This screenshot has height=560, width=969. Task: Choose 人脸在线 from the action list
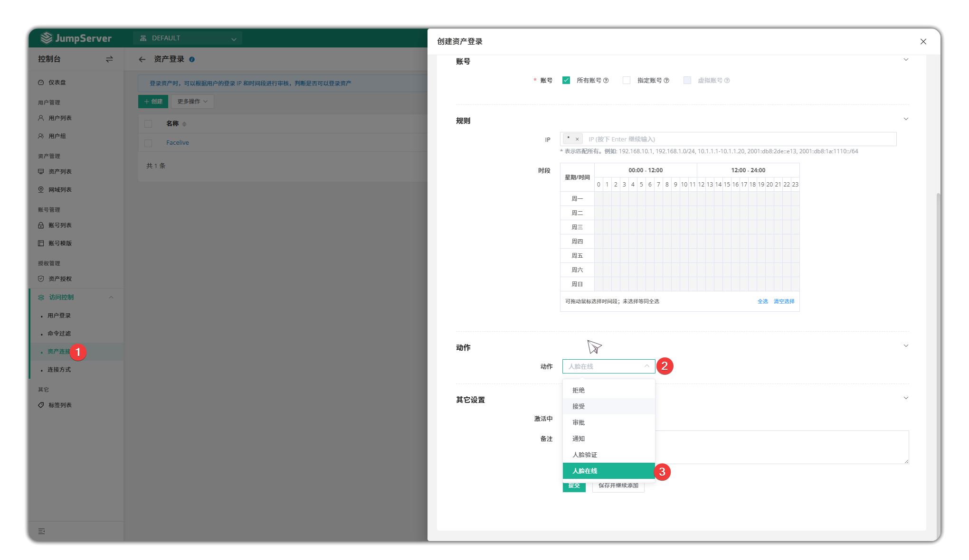coord(608,471)
